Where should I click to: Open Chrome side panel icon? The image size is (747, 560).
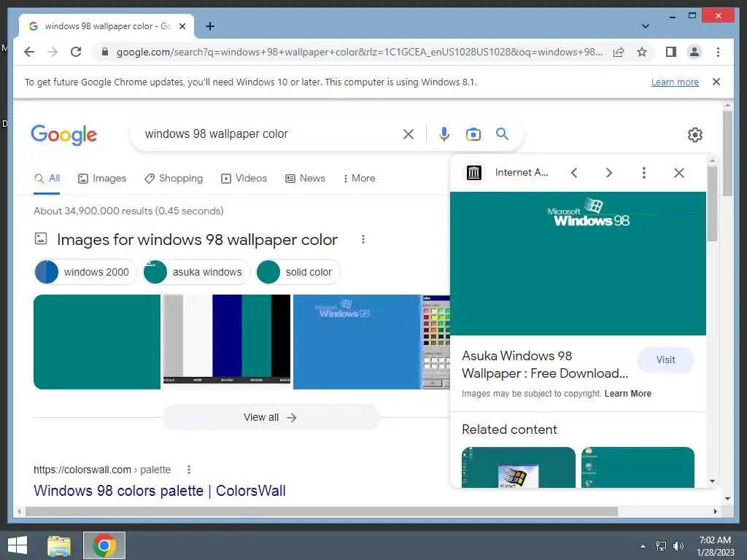[671, 52]
